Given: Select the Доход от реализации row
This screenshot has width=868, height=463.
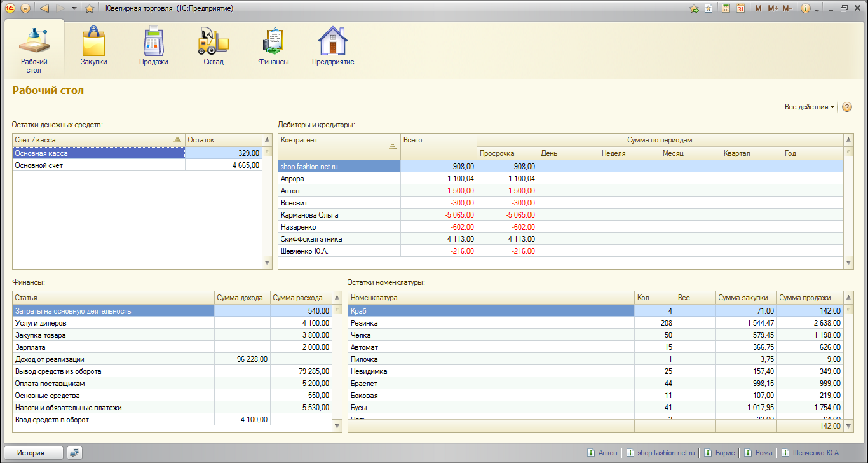Looking at the screenshot, I should click(172, 359).
